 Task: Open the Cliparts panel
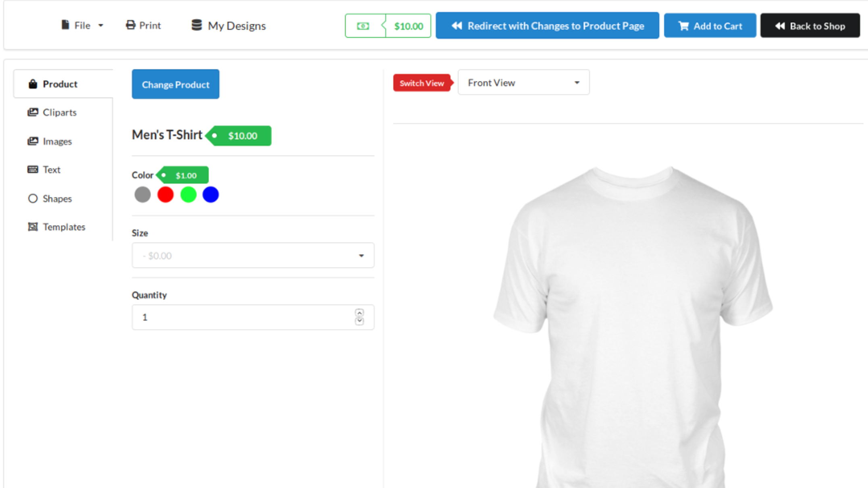pyautogui.click(x=60, y=112)
